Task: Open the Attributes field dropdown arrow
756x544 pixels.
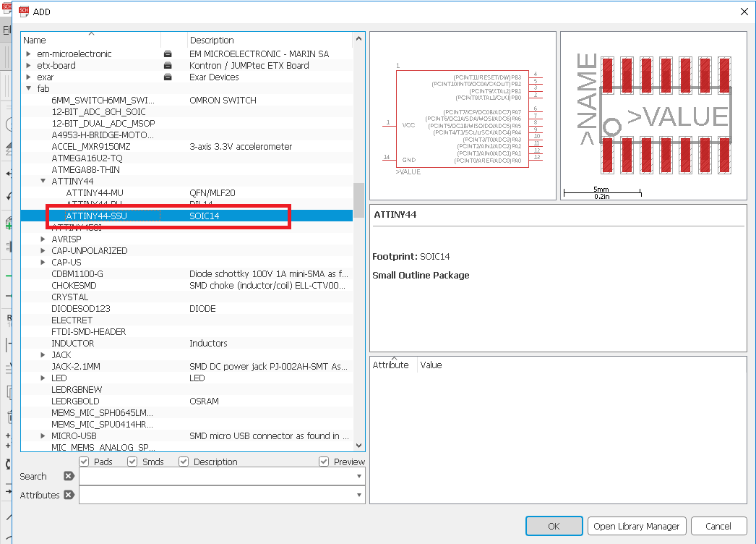Action: [x=358, y=495]
